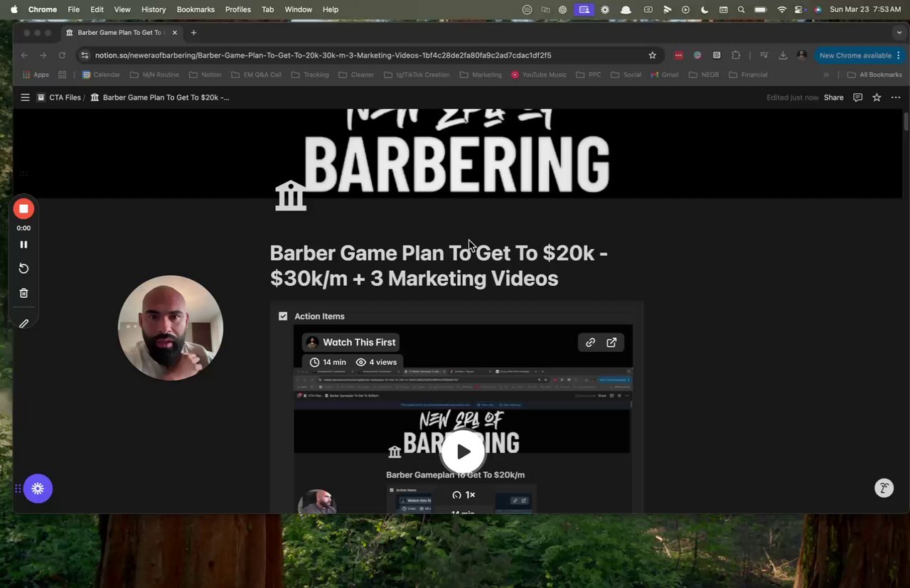
Task: Open the Apple menu
Action: (14, 9)
